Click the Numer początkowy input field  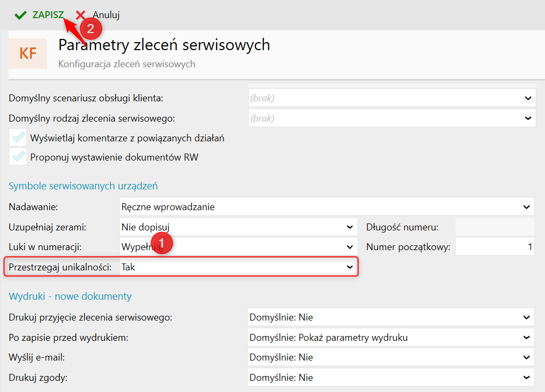[x=494, y=247]
